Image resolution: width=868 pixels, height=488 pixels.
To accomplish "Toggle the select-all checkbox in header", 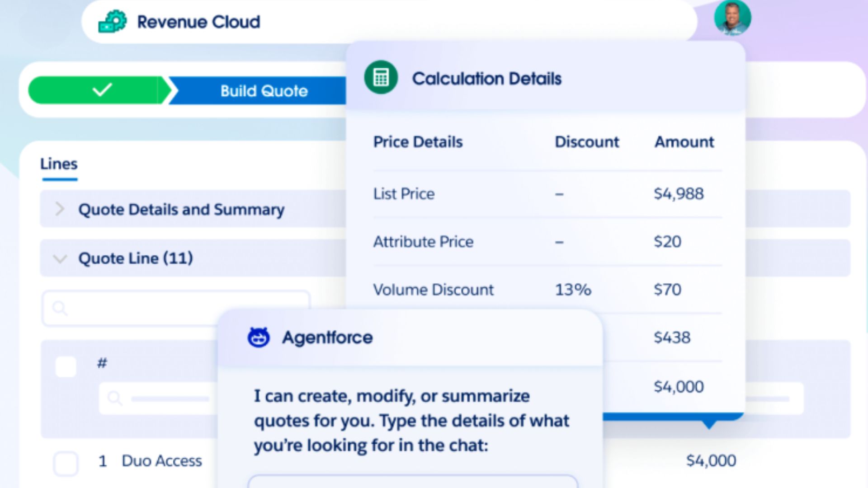I will [66, 366].
